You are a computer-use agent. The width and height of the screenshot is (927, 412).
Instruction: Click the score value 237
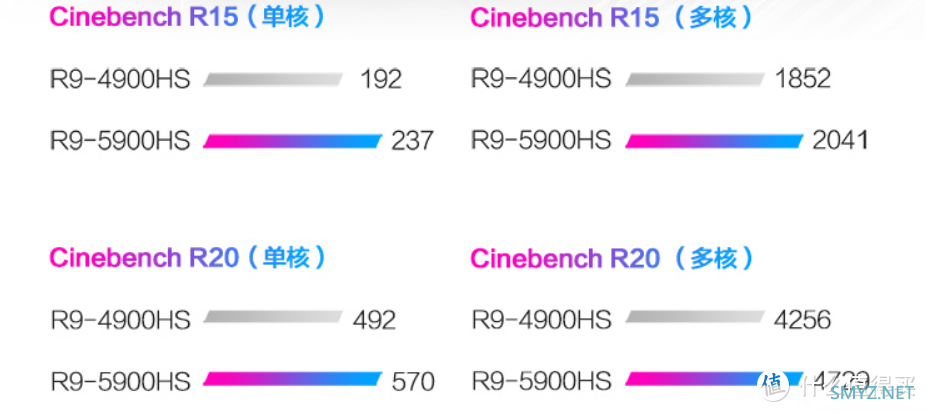(x=412, y=141)
